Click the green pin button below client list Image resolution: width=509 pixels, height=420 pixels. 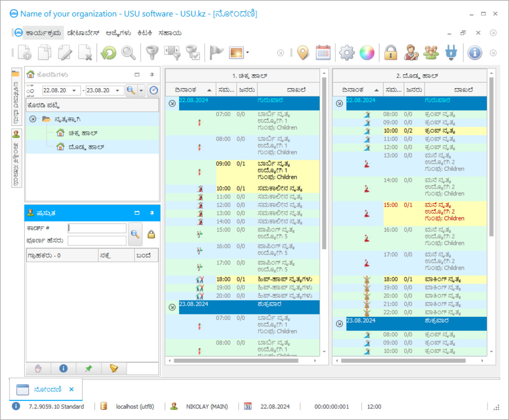89,368
